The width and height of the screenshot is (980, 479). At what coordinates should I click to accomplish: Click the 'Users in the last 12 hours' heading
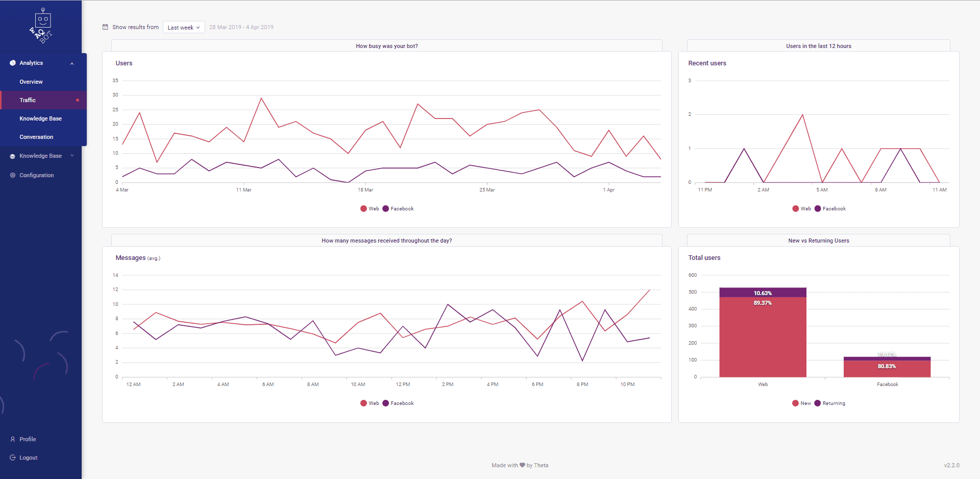pyautogui.click(x=819, y=46)
